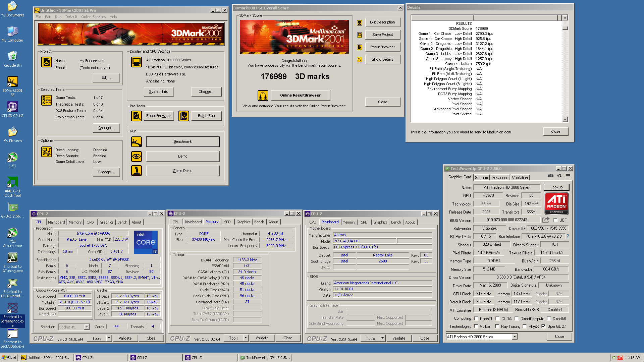Open Recycle Bin on desktop
The image size is (644, 362).
12,59
